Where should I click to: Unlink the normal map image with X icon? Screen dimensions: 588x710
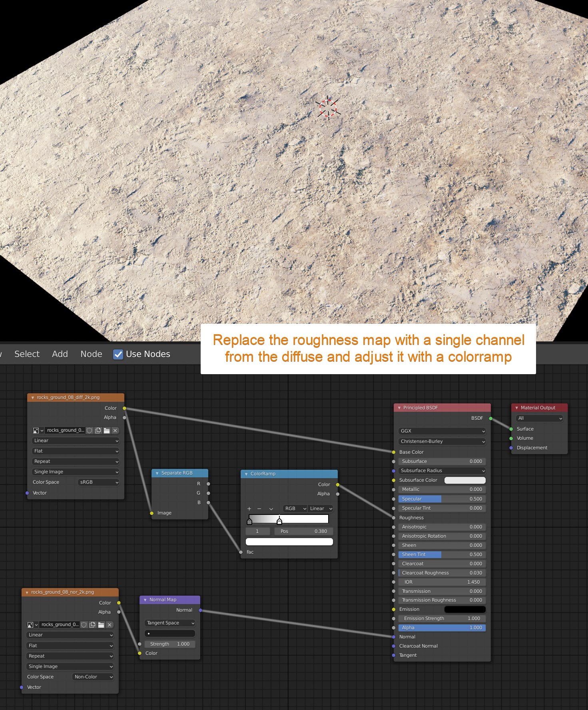110,625
